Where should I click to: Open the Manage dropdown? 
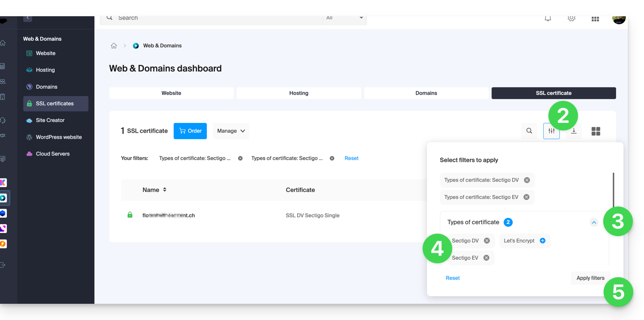tap(231, 131)
